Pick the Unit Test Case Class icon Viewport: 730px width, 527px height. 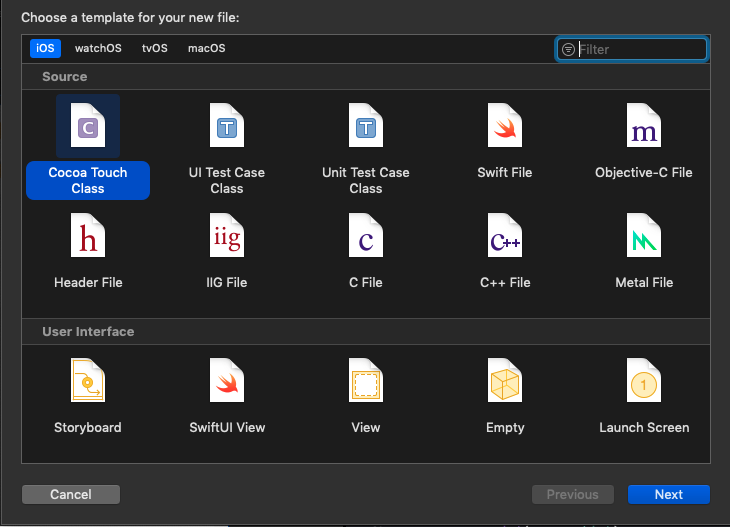pos(366,126)
